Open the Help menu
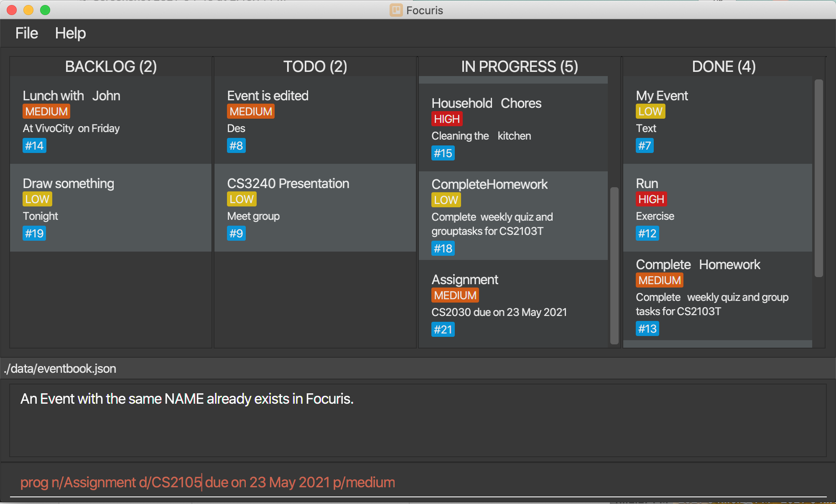The image size is (836, 504). click(70, 33)
